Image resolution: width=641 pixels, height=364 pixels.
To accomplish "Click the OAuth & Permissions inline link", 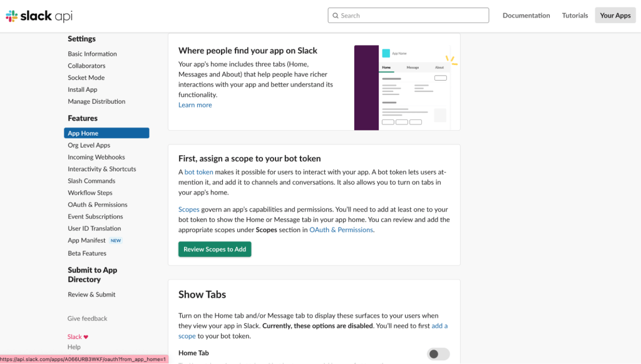I will point(341,230).
